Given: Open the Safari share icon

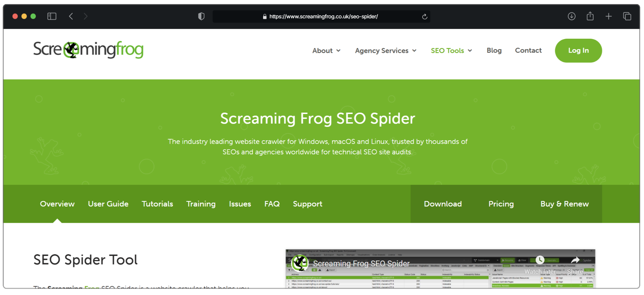Looking at the screenshot, I should click(x=590, y=16).
